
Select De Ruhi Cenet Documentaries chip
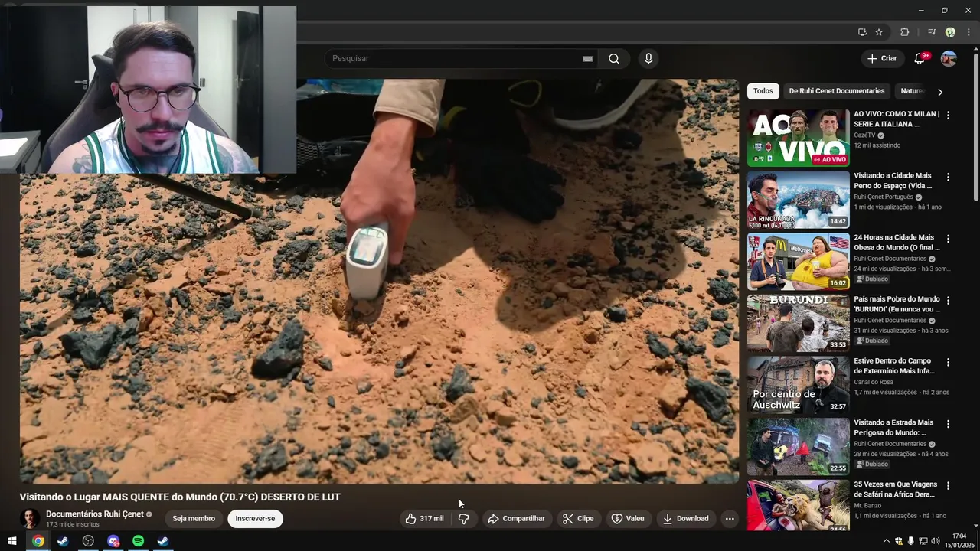[x=837, y=91]
